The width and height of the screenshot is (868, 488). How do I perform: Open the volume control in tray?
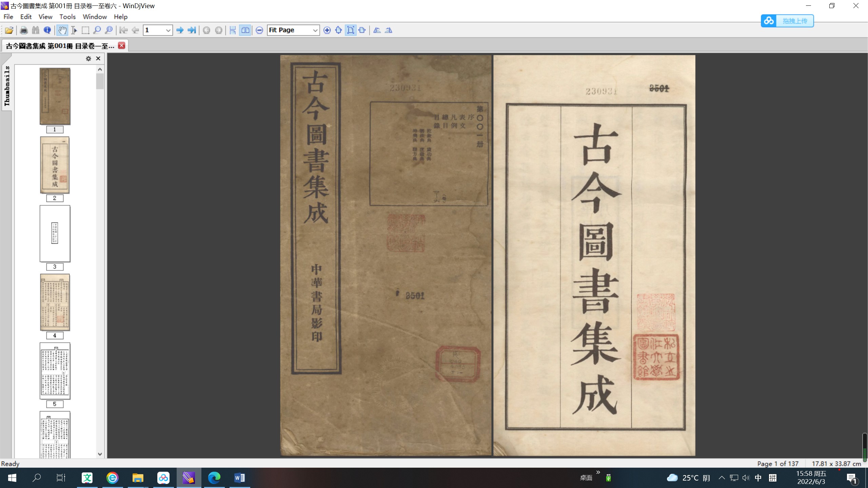pos(746,478)
